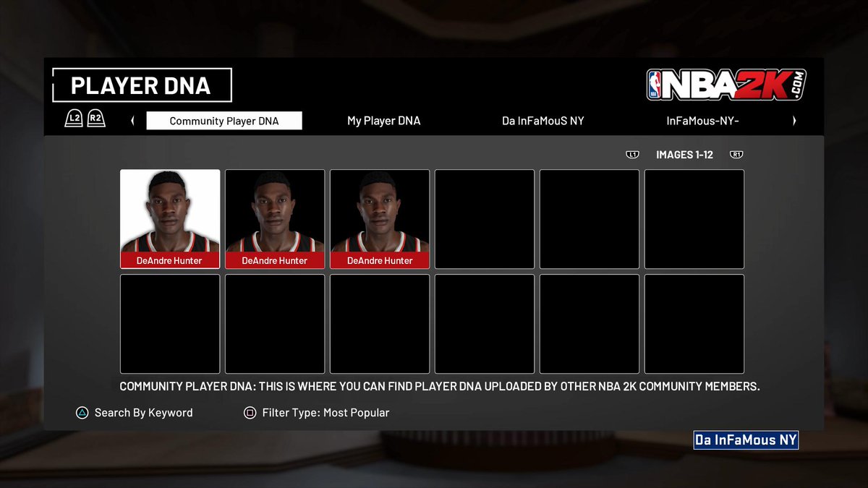This screenshot has width=868, height=488.
Task: Select the DeAndre Hunter thumbnail with white background
Action: (170, 219)
